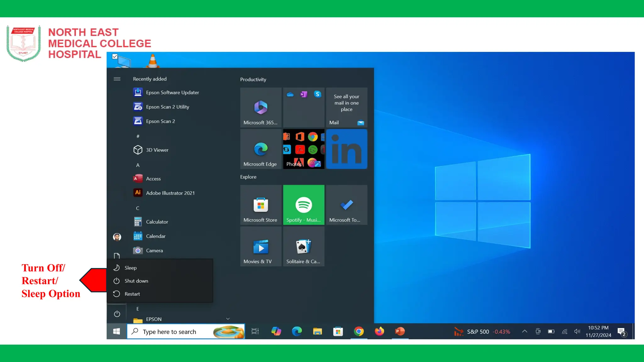This screenshot has width=644, height=362.
Task: Select the Sleep option
Action: [130, 268]
